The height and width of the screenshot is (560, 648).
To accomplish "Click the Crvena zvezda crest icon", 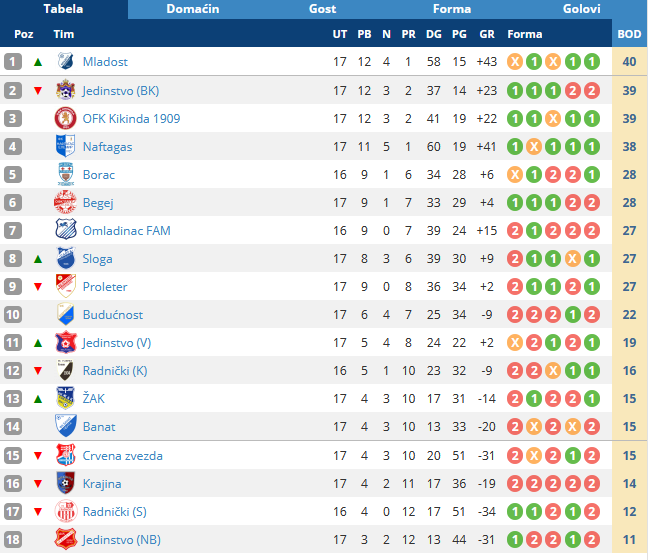I will pyautogui.click(x=66, y=455).
